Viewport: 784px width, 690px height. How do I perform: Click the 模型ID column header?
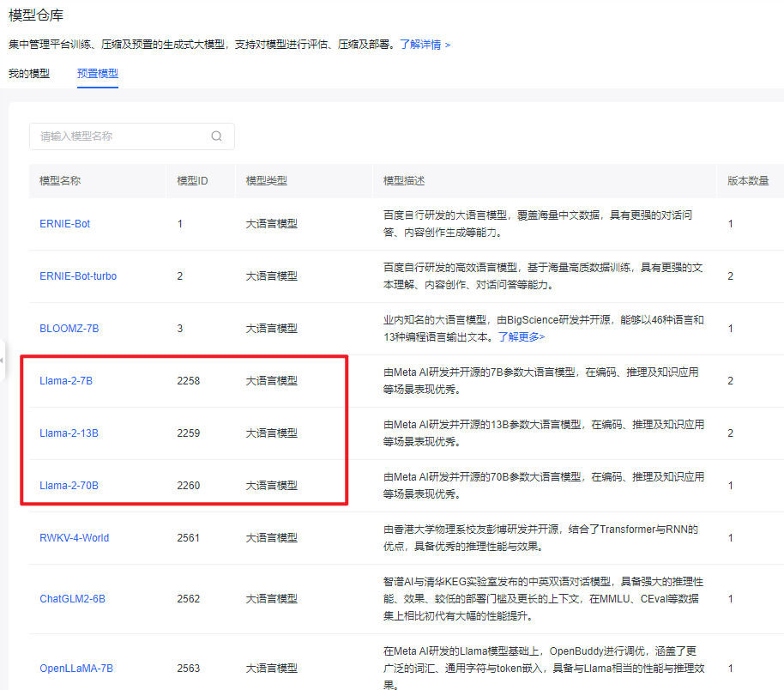(192, 180)
